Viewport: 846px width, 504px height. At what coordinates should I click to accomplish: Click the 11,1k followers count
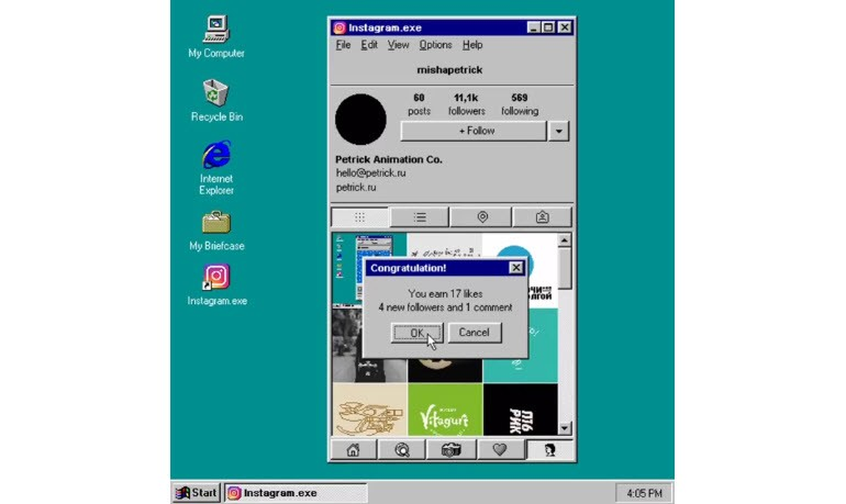(467, 104)
